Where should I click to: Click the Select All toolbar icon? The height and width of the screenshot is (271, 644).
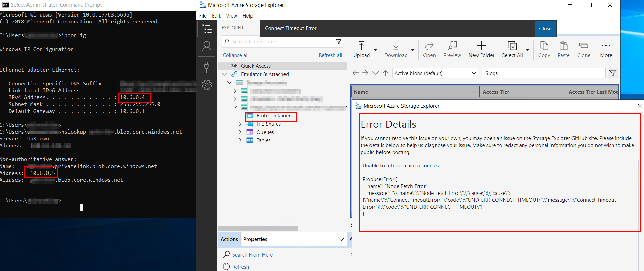coord(512,50)
